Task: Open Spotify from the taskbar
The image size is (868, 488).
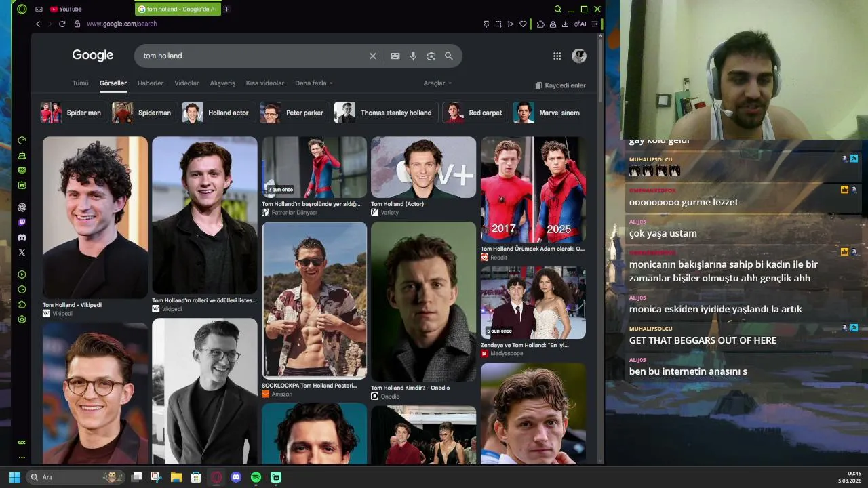Action: (x=256, y=477)
